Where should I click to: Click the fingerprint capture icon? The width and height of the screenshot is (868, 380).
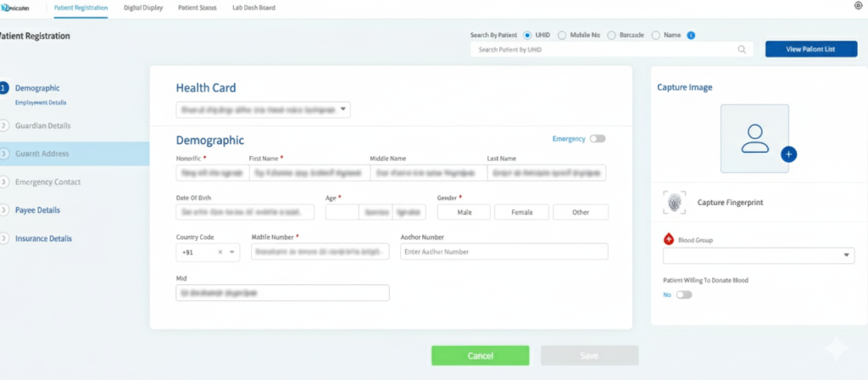[676, 203]
